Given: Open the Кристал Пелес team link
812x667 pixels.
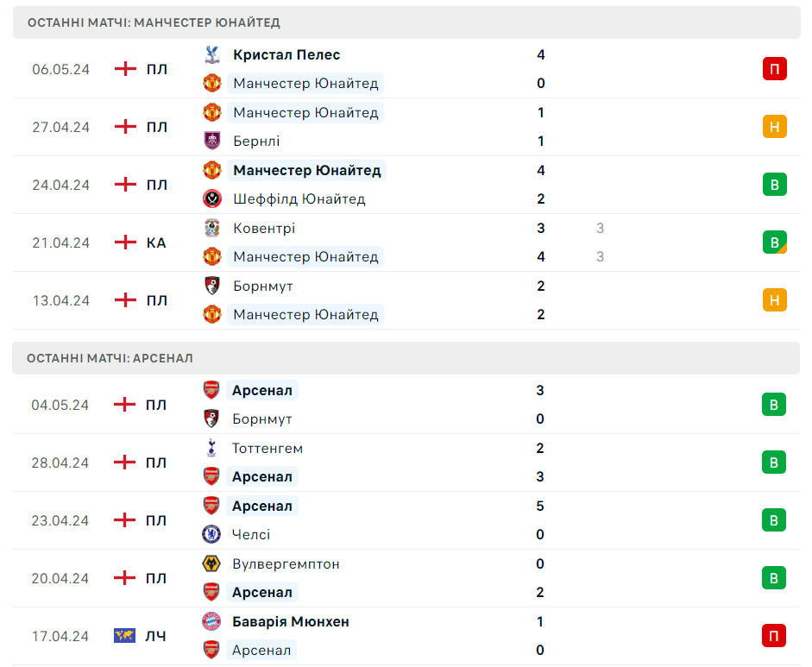Looking at the screenshot, I should pyautogui.click(x=286, y=54).
